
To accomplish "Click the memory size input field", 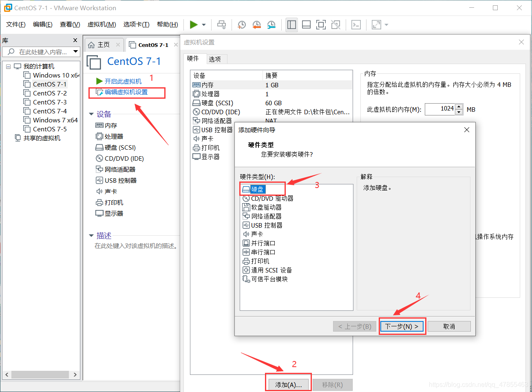I will coord(439,109).
